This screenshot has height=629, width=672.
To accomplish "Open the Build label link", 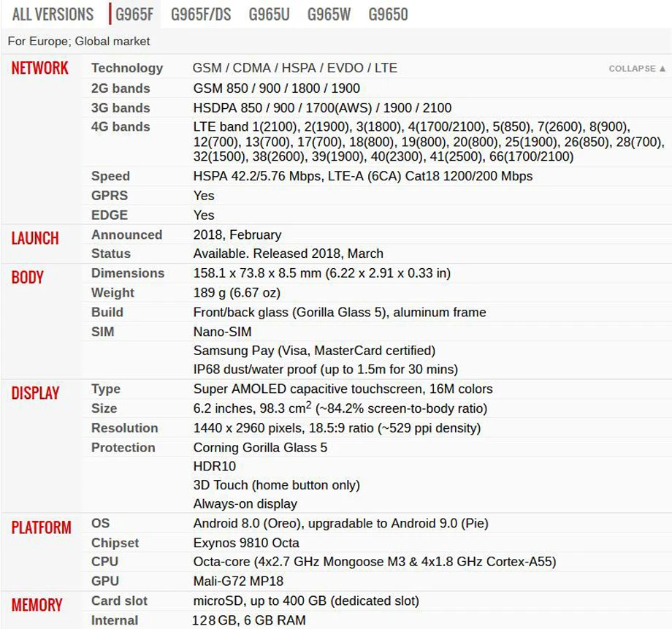I will pos(107,312).
